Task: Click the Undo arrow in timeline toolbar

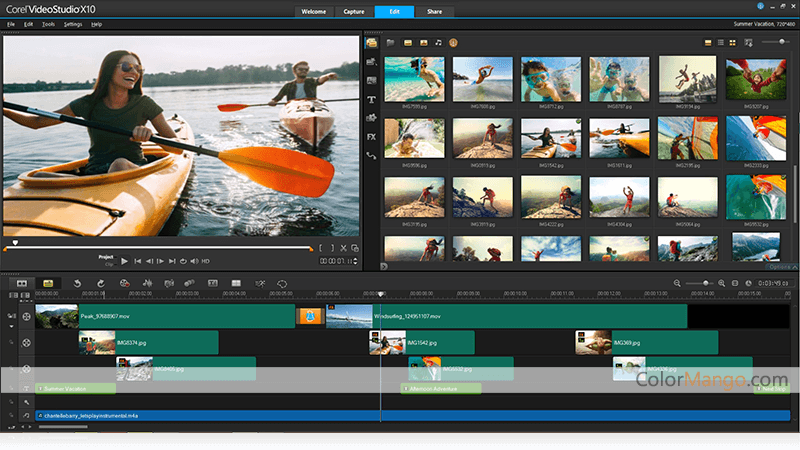Action: 76,283
